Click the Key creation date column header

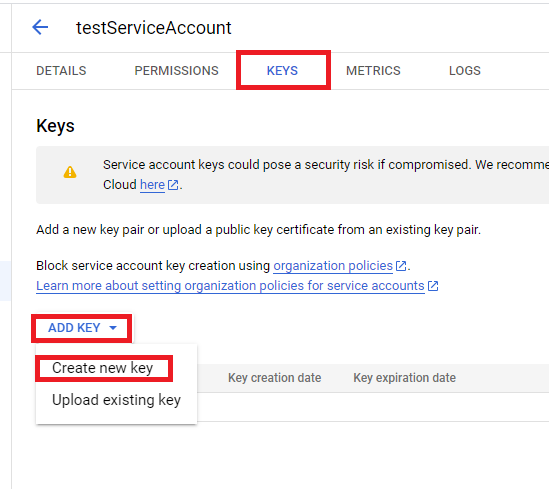(x=274, y=378)
